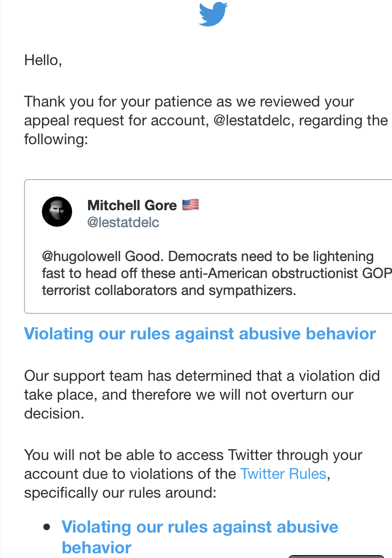Open the @lestatdelc handle under the display name
The height and width of the screenshot is (558, 392).
click(123, 222)
